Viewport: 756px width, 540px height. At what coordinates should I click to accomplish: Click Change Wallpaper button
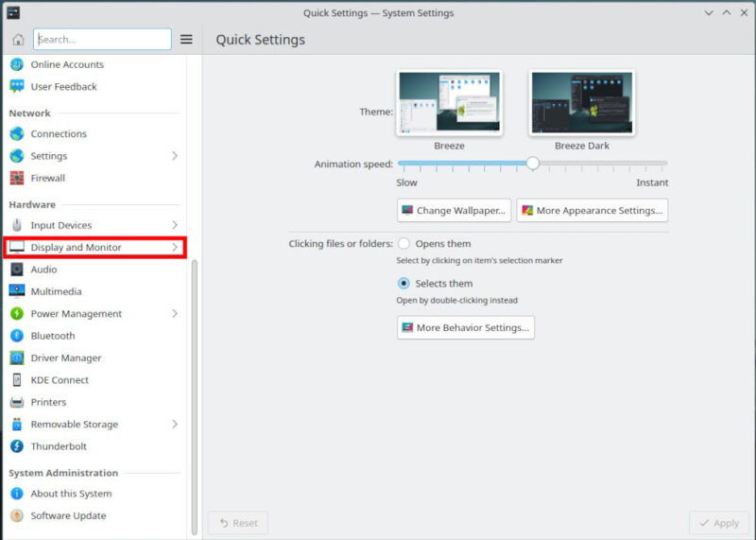click(454, 210)
